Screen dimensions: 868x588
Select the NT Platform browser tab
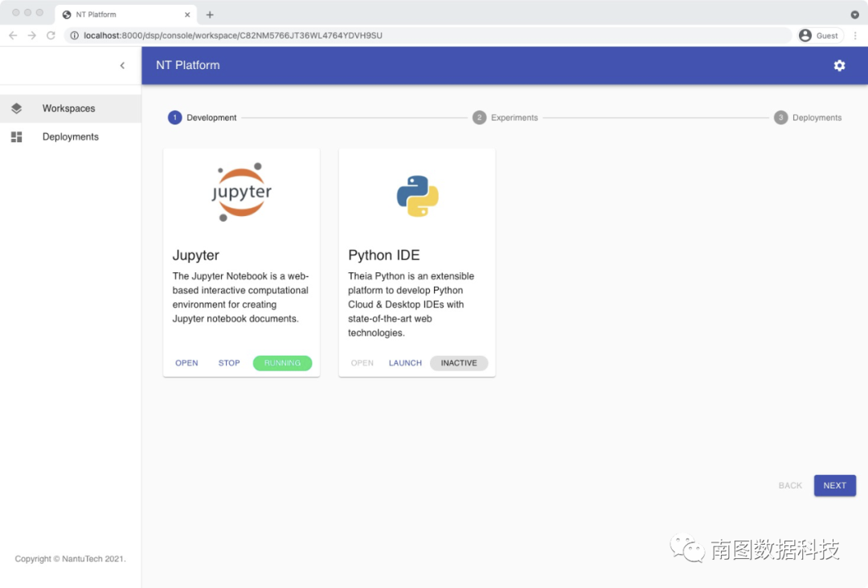point(125,15)
